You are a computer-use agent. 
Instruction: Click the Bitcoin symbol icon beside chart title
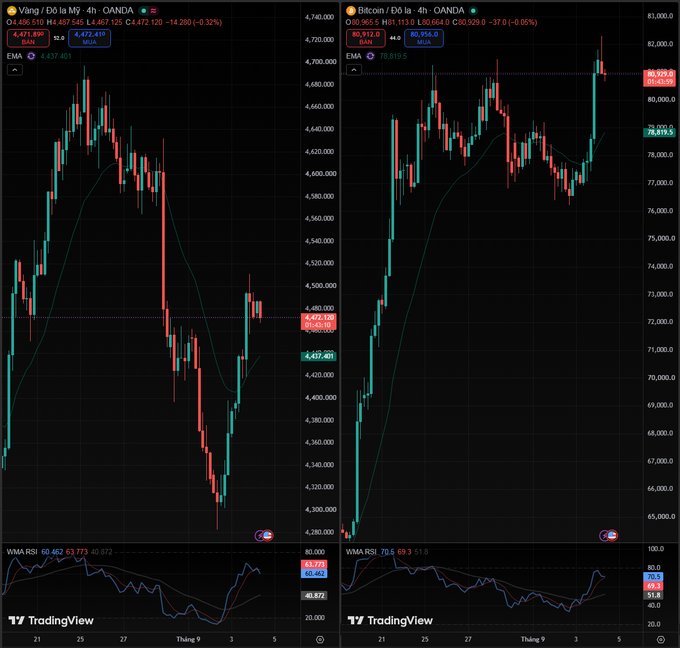(x=350, y=10)
